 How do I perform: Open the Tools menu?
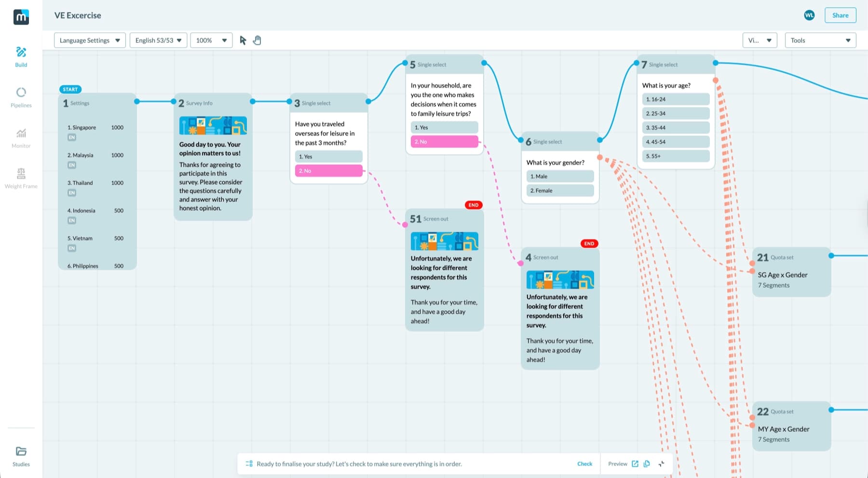(x=820, y=40)
